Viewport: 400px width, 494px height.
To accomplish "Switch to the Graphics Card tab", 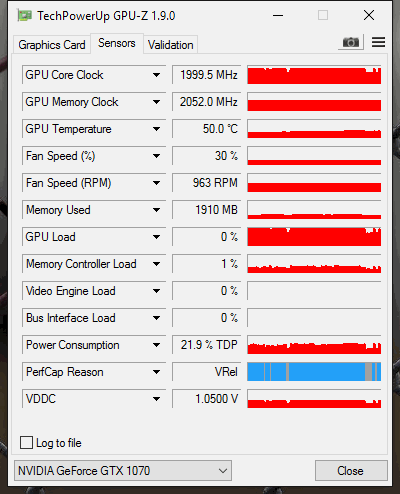I will pyautogui.click(x=52, y=45).
